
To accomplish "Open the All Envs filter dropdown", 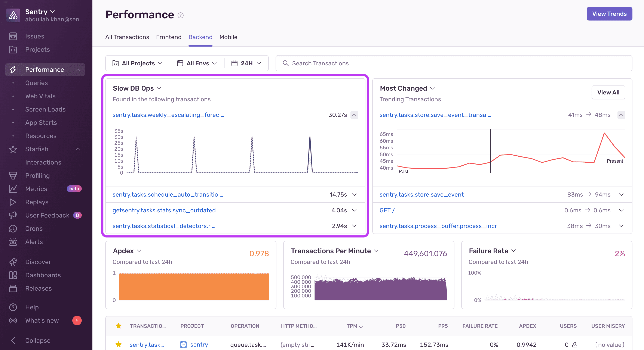I will pyautogui.click(x=197, y=63).
